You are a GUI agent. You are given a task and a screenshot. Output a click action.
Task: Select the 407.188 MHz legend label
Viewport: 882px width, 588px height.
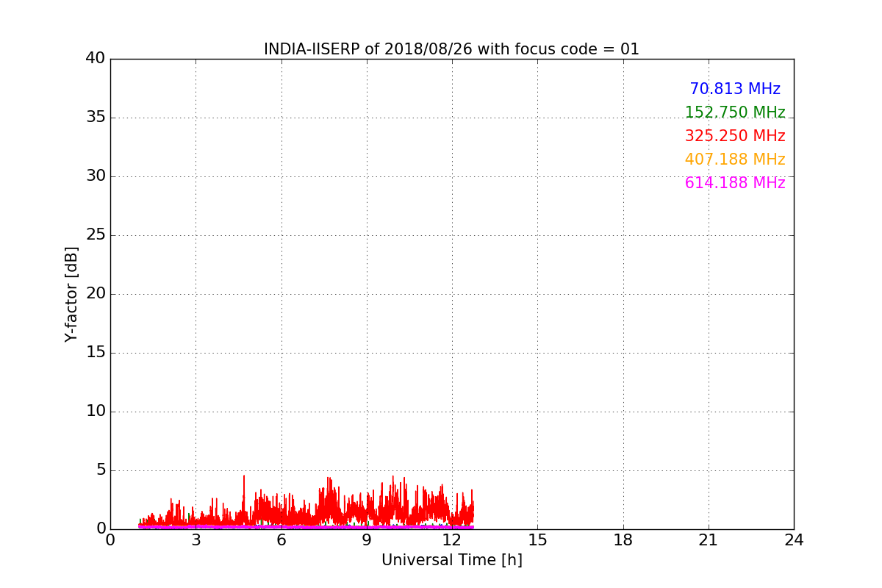pyautogui.click(x=735, y=159)
